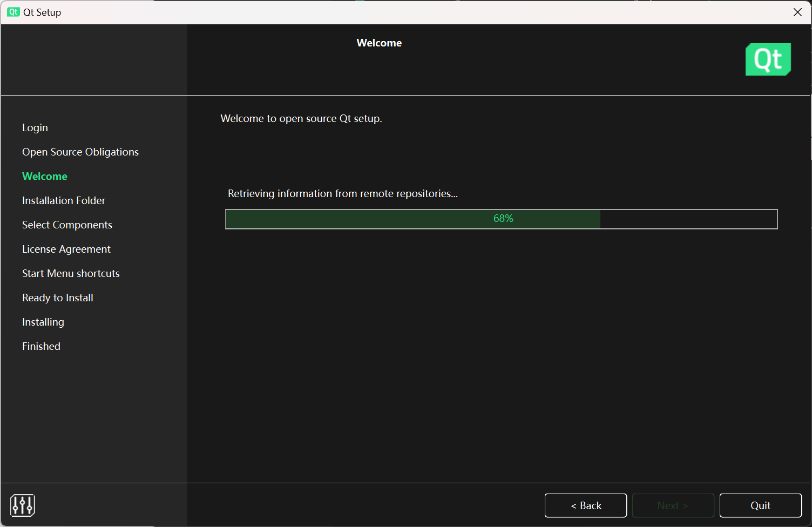The height and width of the screenshot is (527, 812).
Task: Open the installer settings sliders icon
Action: [x=23, y=505]
